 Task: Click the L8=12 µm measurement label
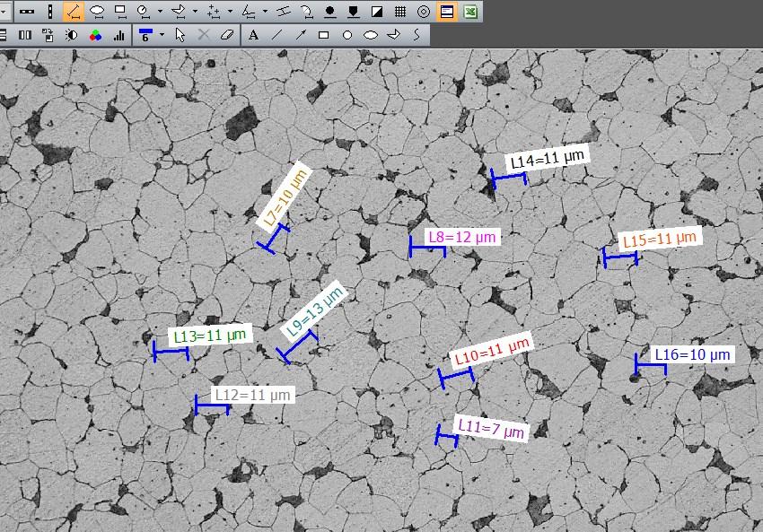462,238
